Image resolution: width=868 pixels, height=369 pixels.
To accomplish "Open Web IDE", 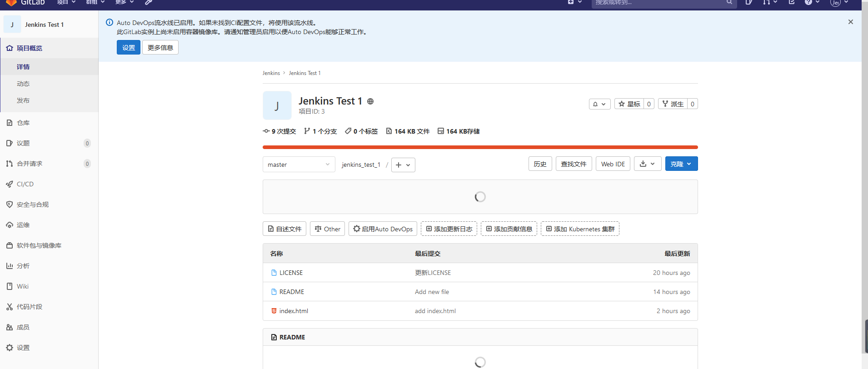I will [x=613, y=164].
